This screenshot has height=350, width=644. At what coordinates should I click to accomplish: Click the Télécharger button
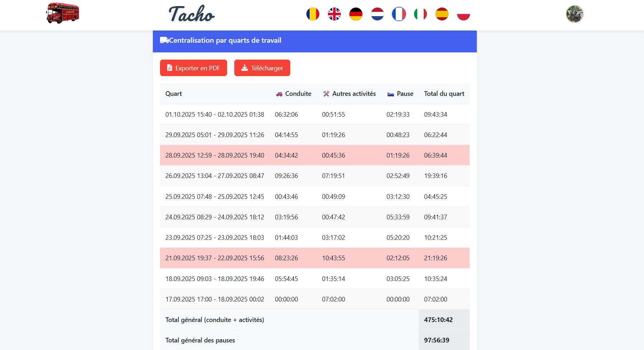(x=262, y=68)
